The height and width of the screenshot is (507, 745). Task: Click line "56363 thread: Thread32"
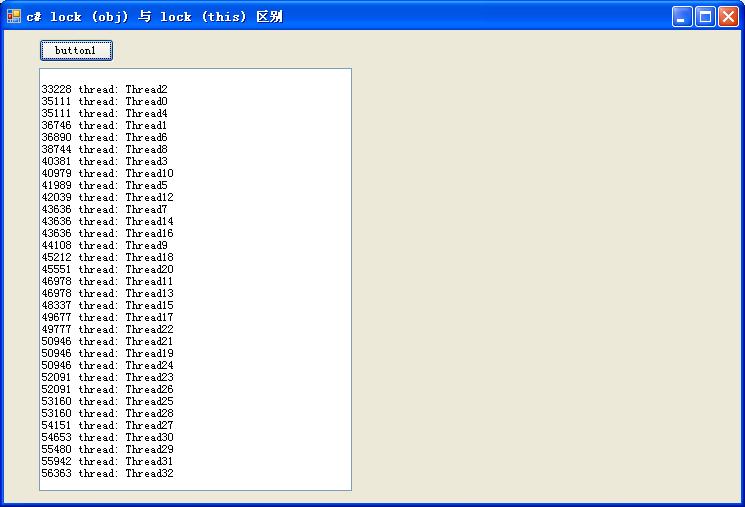[107, 473]
